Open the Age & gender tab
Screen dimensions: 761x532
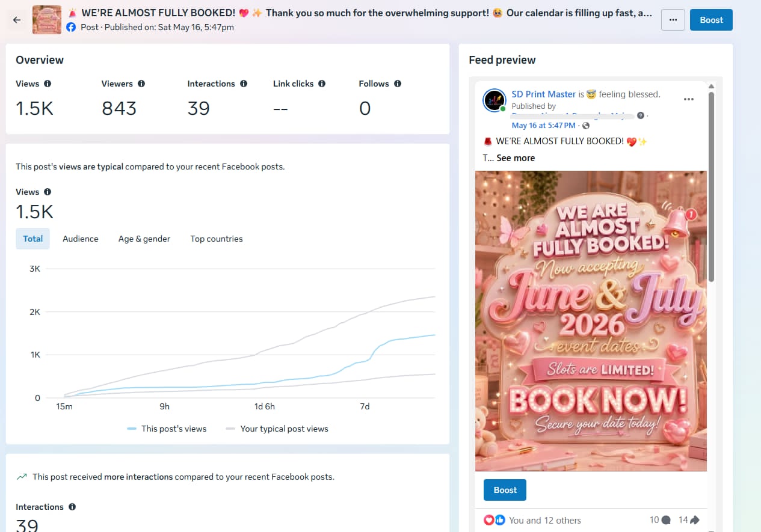point(144,239)
